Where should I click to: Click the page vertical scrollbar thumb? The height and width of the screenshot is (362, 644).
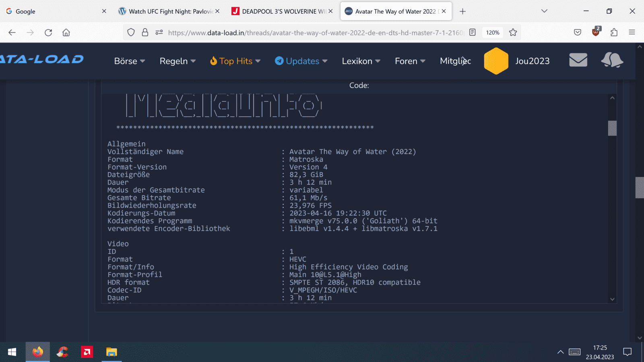pyautogui.click(x=640, y=187)
